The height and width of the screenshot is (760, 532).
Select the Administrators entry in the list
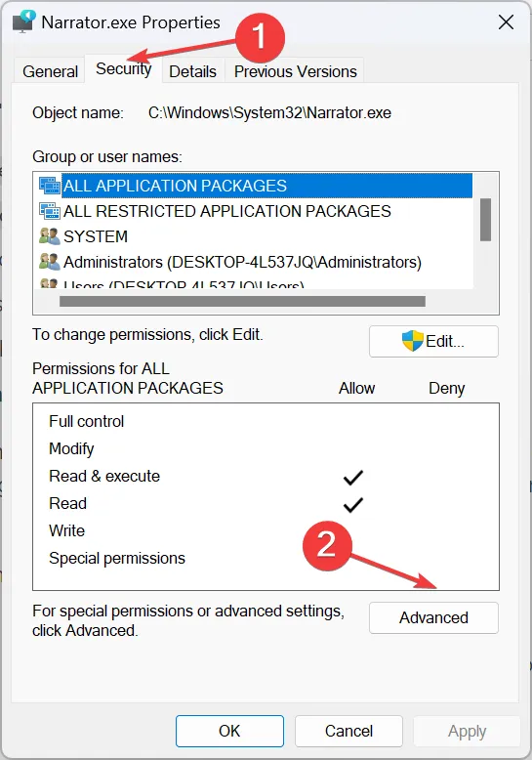(242, 262)
